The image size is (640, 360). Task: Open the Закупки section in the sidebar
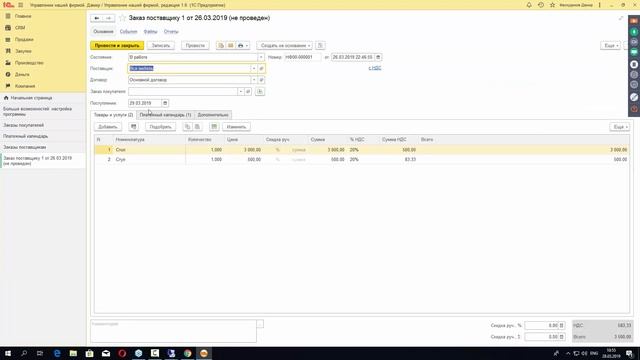23,51
